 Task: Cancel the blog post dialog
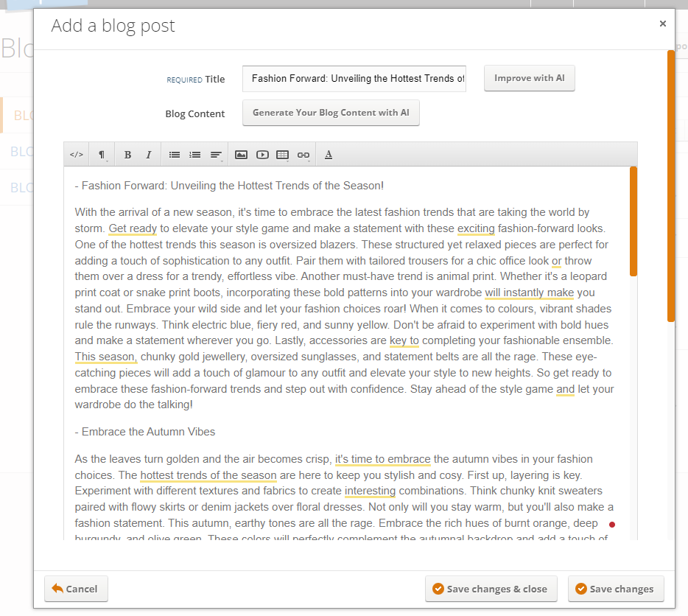[76, 589]
